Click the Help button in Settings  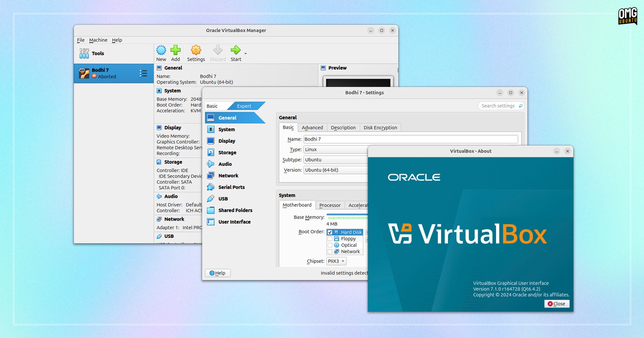217,273
